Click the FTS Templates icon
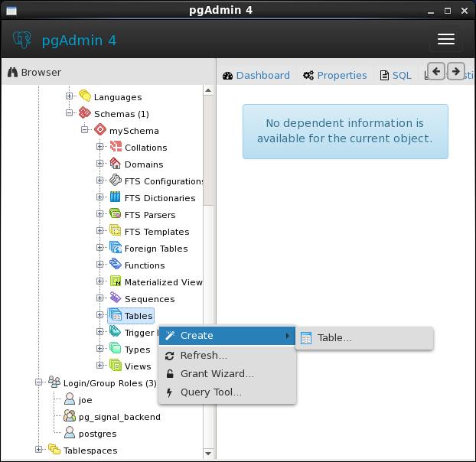Image resolution: width=476 pixels, height=462 pixels. click(116, 231)
